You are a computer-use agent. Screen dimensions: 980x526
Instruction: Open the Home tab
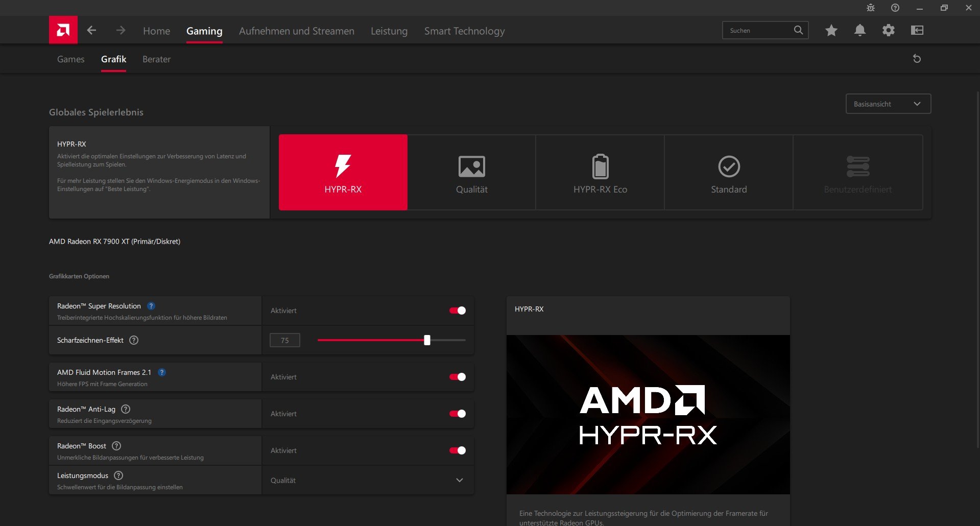point(156,31)
